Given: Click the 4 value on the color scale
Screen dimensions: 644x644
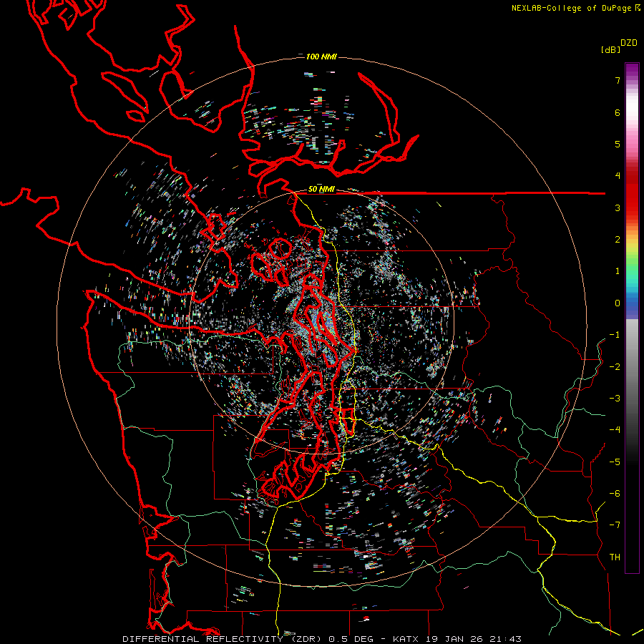Looking at the screenshot, I should tap(618, 176).
